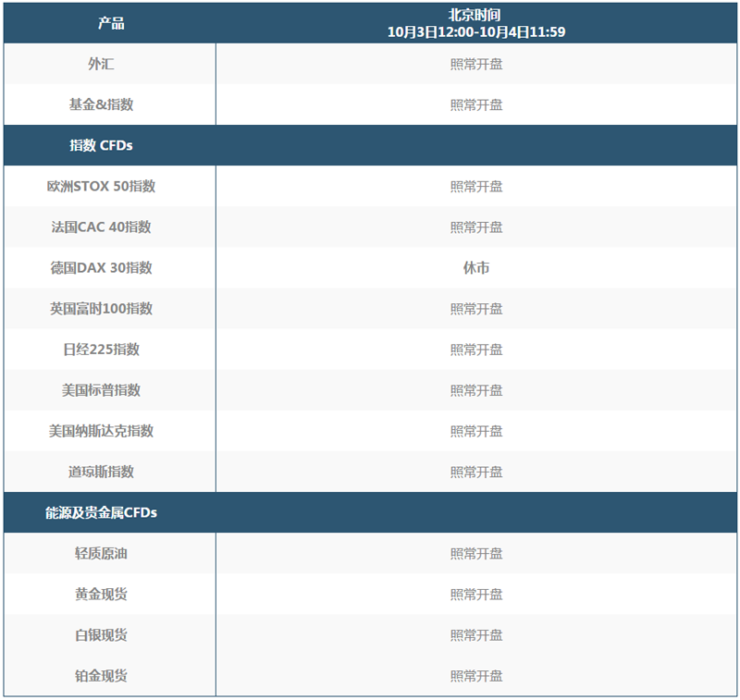Click the 照常开盘 cell beside 外汇
The image size is (740, 700).
(476, 64)
